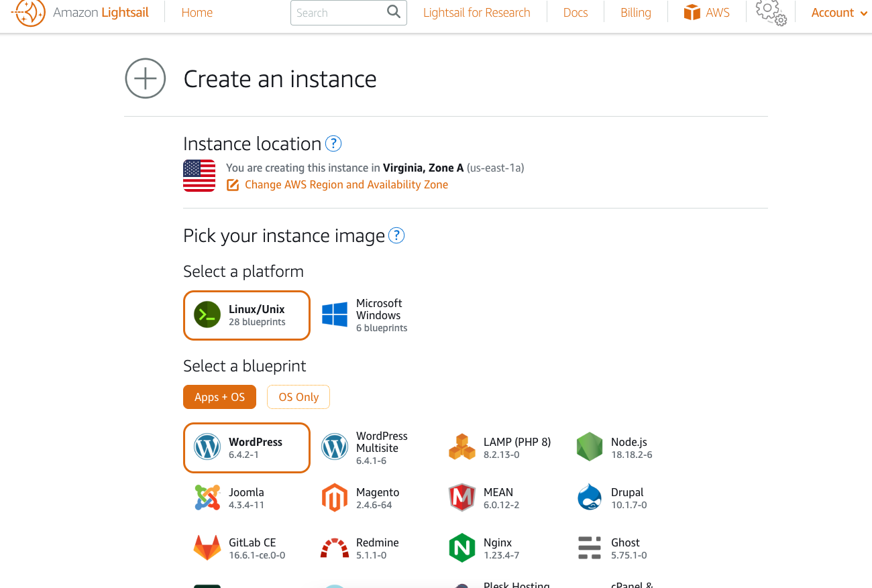Viewport: 872px width, 588px height.
Task: Click the US flag icon
Action: click(x=199, y=176)
